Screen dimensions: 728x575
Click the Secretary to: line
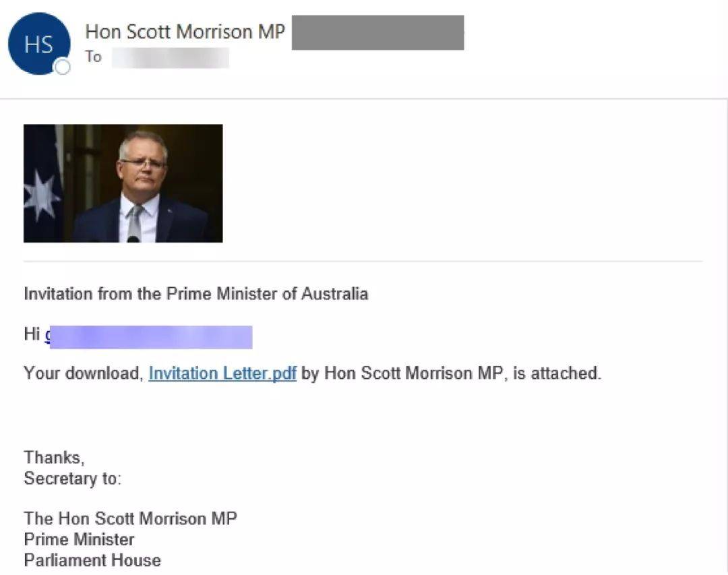72,479
